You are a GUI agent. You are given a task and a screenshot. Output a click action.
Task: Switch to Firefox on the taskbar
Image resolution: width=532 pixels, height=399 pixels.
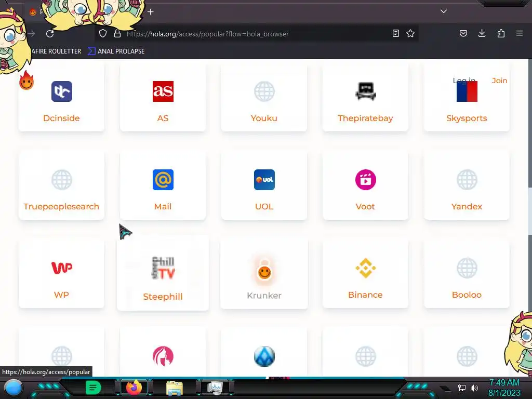pos(134,388)
